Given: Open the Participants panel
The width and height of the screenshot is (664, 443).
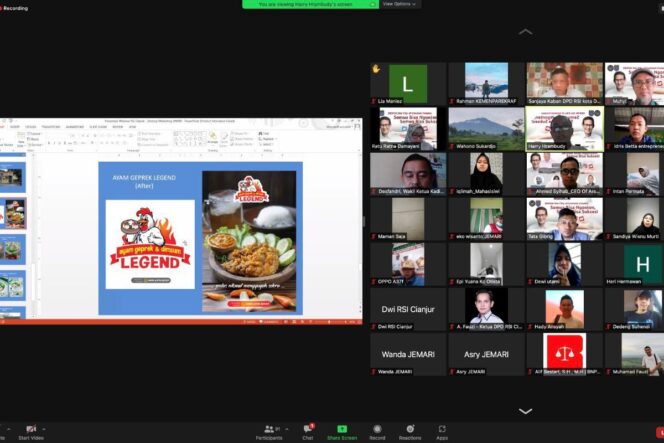Looking at the screenshot, I should (x=268, y=431).
